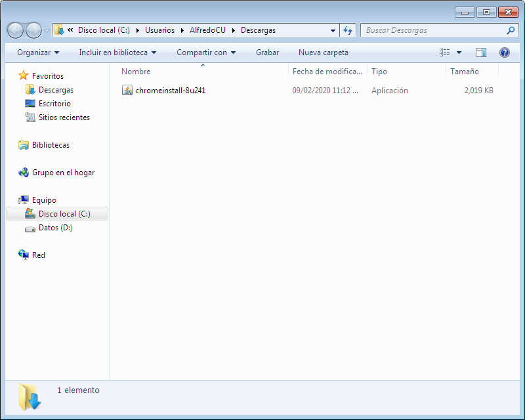Click the Bibliotecas icon
This screenshot has width=525, height=420.
24,144
